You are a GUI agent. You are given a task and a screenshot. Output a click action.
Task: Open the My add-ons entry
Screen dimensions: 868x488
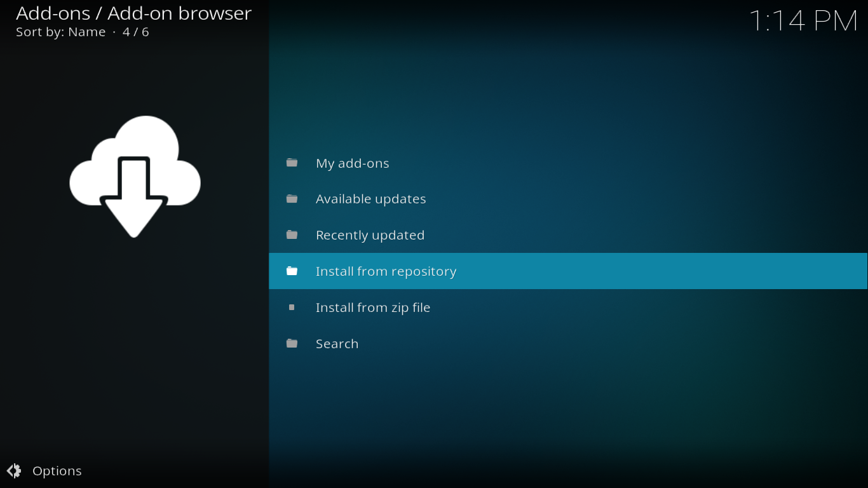pos(352,163)
